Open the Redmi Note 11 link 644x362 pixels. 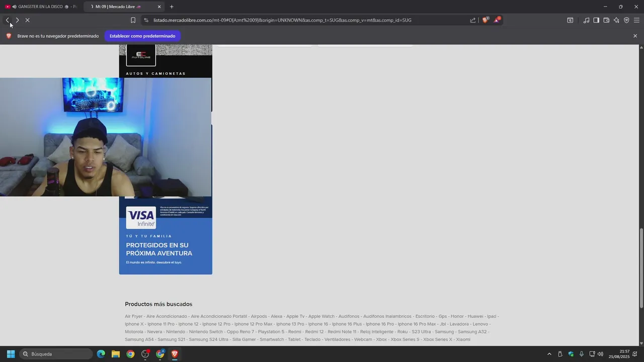(x=342, y=332)
